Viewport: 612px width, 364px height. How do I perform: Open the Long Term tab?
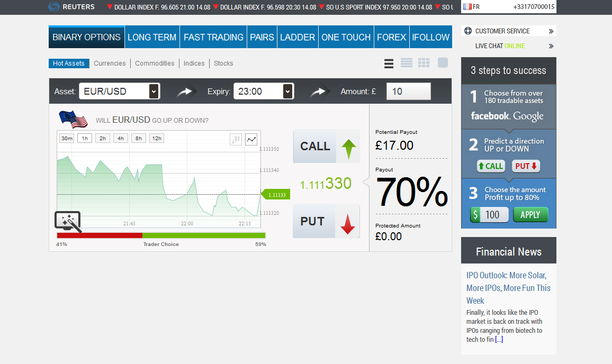152,37
